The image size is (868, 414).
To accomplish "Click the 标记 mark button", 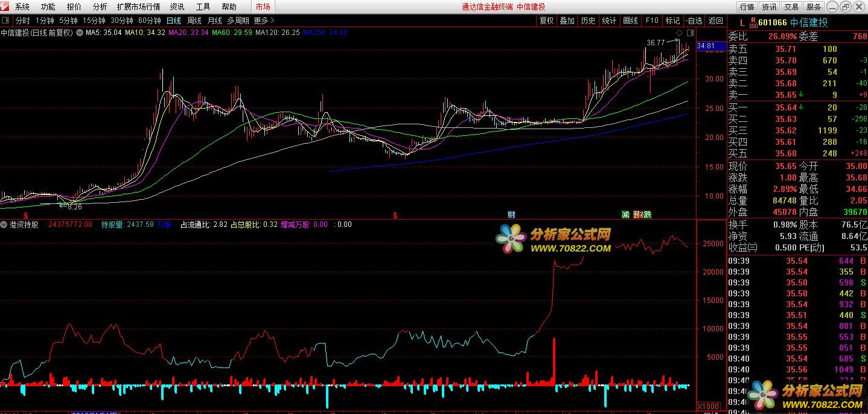I will point(672,21).
